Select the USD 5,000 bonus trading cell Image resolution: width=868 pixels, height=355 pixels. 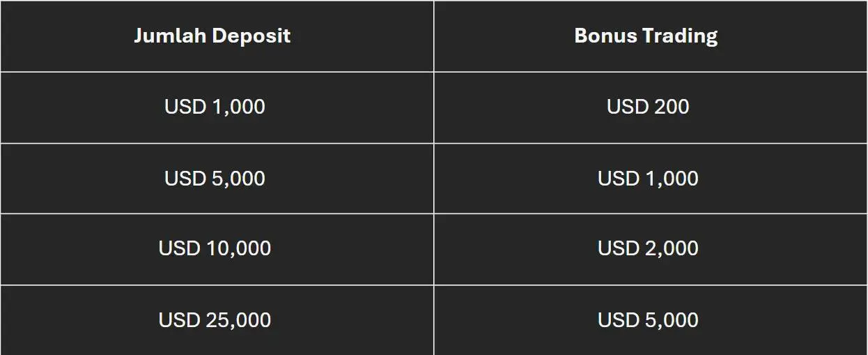(651, 320)
